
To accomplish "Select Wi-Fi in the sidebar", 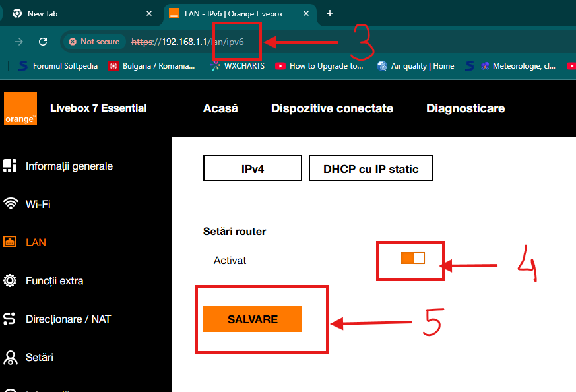I will coord(38,204).
